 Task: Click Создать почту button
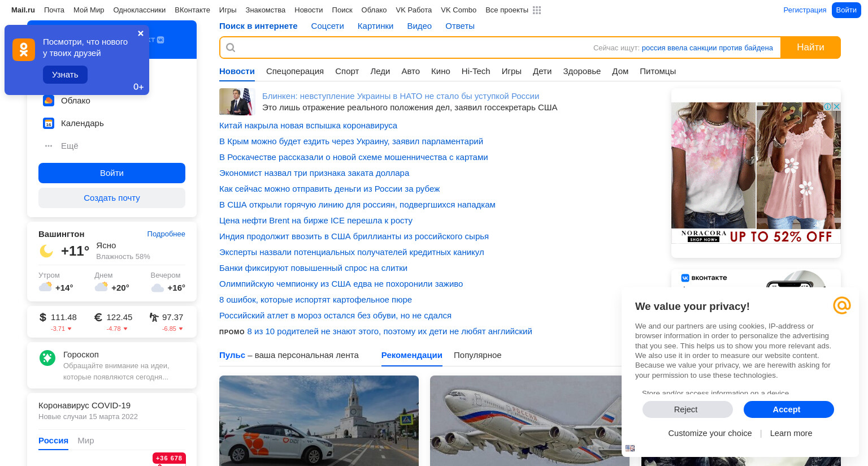(112, 198)
